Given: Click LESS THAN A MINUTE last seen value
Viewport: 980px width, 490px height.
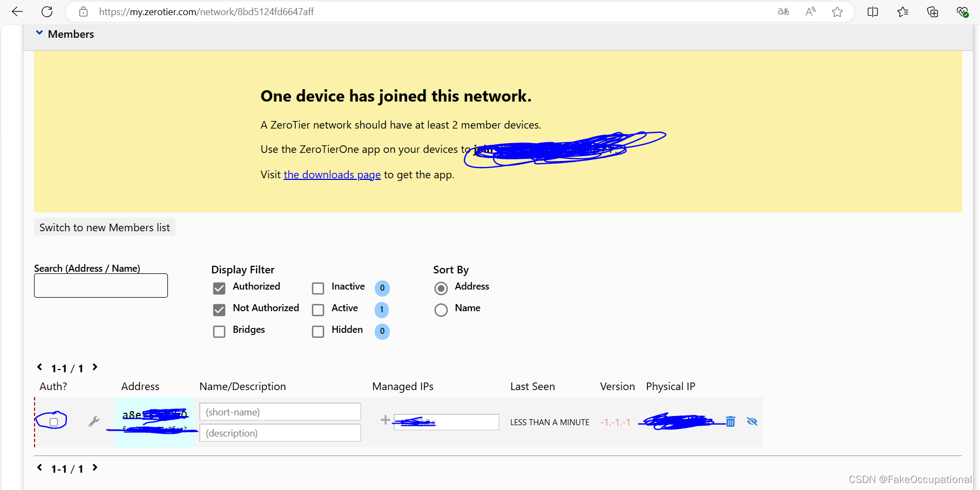Looking at the screenshot, I should [x=550, y=422].
